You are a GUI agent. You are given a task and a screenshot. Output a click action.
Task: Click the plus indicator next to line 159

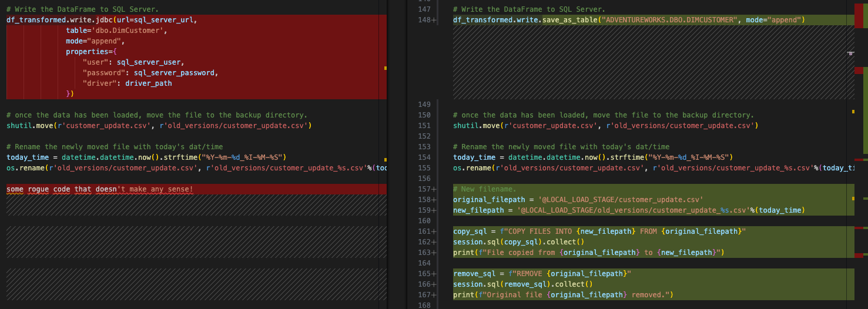[x=434, y=210]
